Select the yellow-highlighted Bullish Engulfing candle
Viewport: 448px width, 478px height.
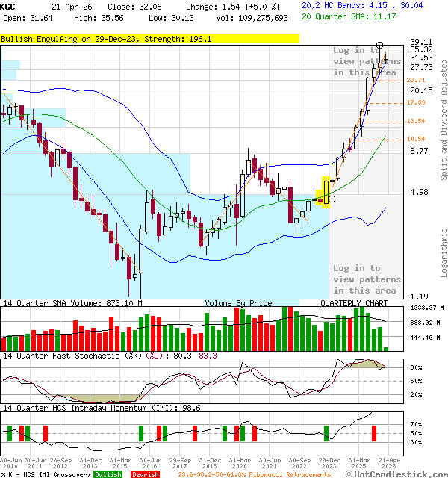pos(326,192)
